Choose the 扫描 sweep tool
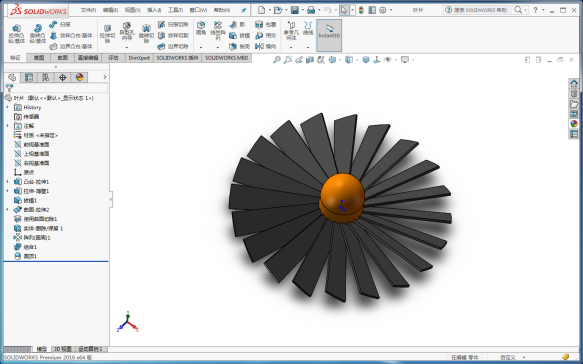This screenshot has height=364, width=583. tap(59, 25)
